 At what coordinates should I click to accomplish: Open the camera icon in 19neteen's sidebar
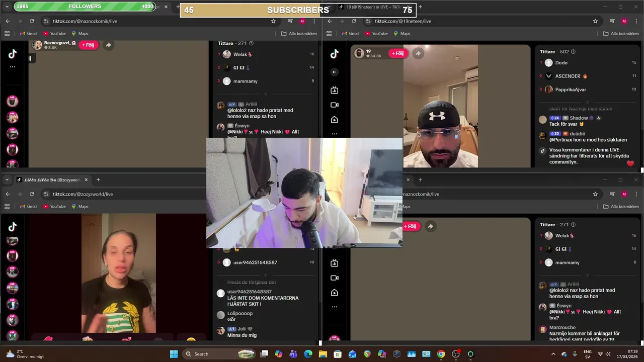(x=335, y=105)
